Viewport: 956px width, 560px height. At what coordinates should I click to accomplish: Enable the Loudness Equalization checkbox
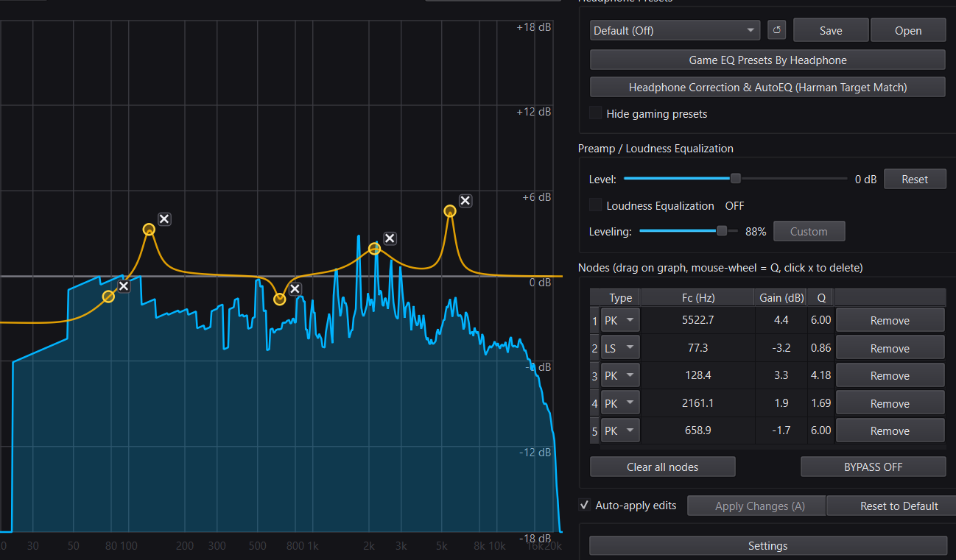595,205
